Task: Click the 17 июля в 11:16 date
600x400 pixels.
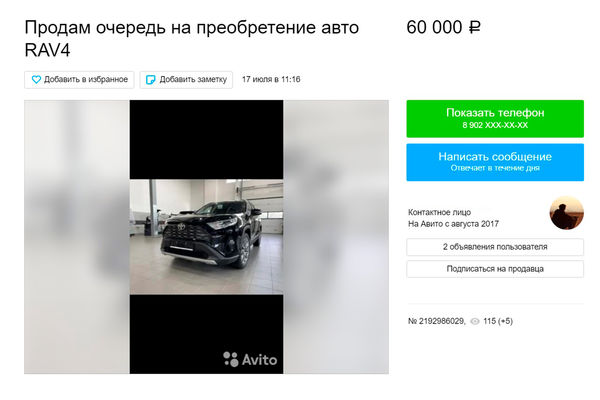Action: pos(271,80)
